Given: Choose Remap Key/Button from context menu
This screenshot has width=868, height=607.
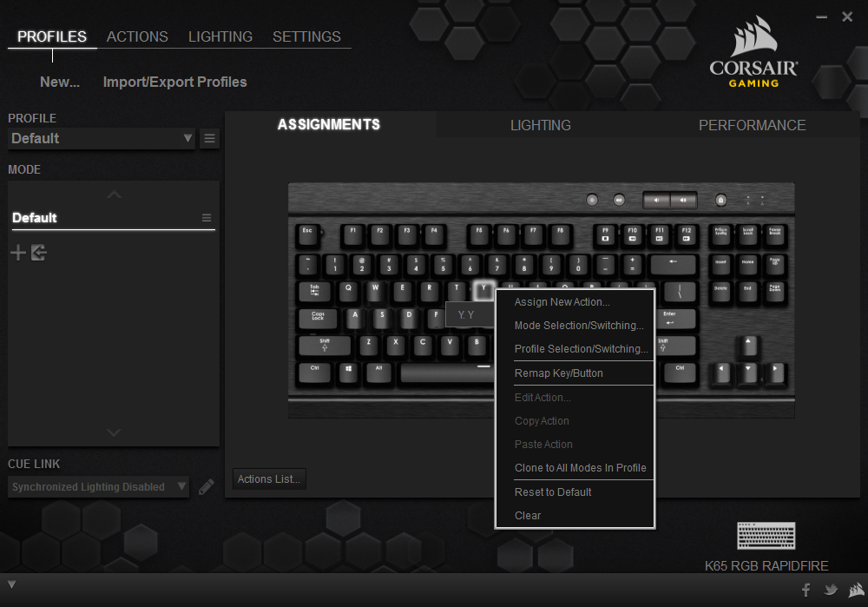Looking at the screenshot, I should (558, 373).
